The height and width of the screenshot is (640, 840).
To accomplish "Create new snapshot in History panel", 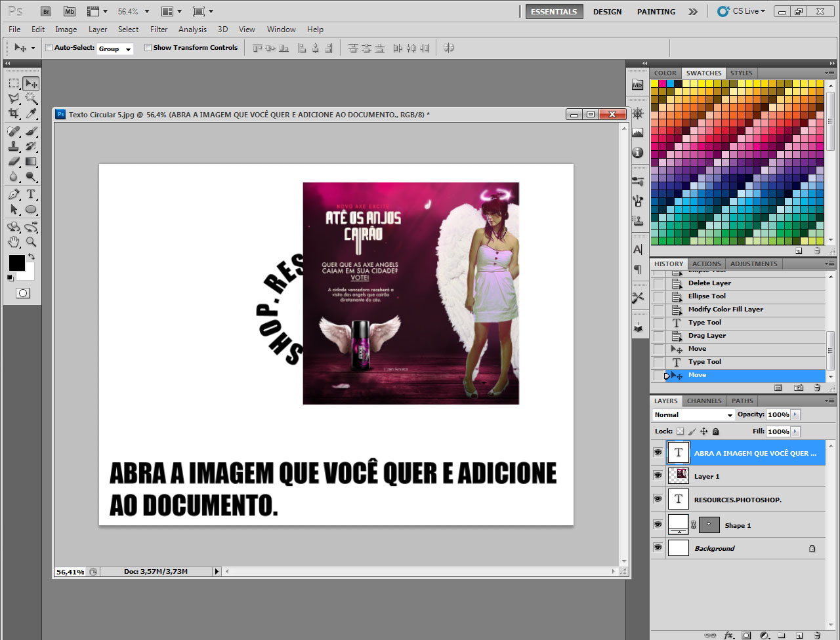I will tap(799, 388).
